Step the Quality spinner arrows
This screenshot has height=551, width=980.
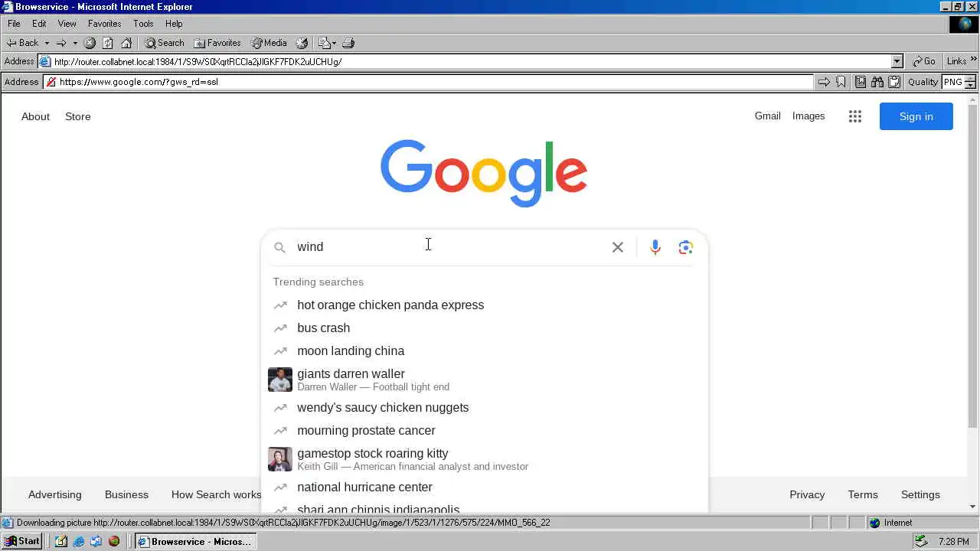(x=970, y=82)
